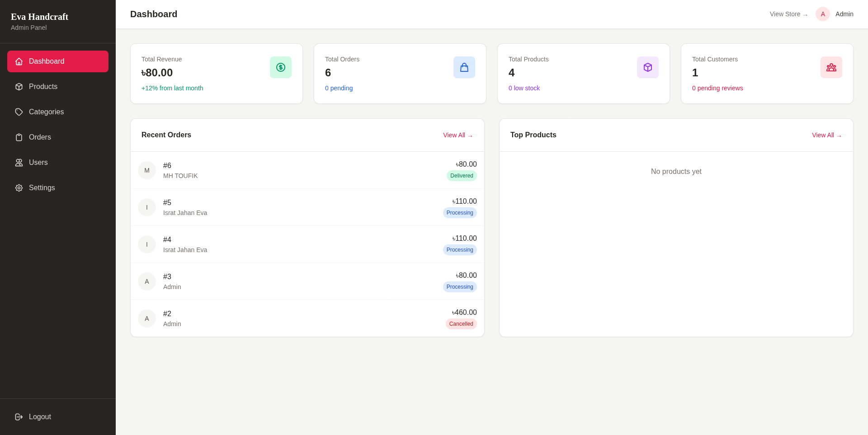Click the green dollar icon on Total Revenue card
868x435 pixels.
280,67
